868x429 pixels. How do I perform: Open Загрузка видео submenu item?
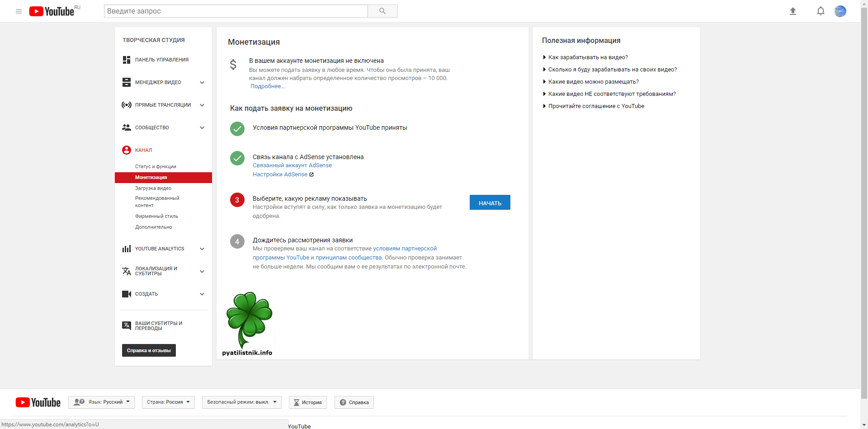[x=153, y=188]
